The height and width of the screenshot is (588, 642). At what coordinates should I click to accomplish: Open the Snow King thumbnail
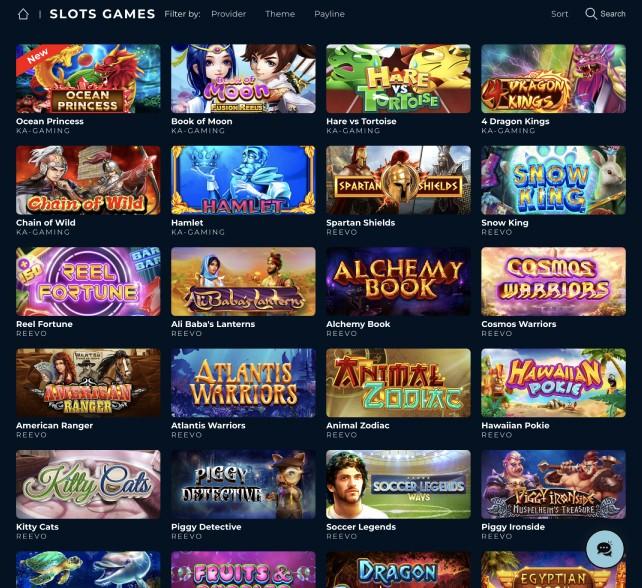[x=554, y=180]
